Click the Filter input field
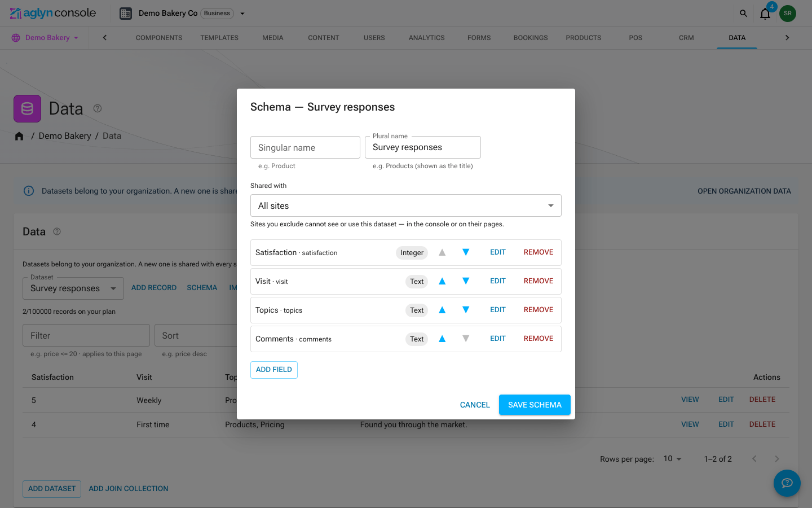This screenshot has height=508, width=812. pyautogui.click(x=86, y=335)
